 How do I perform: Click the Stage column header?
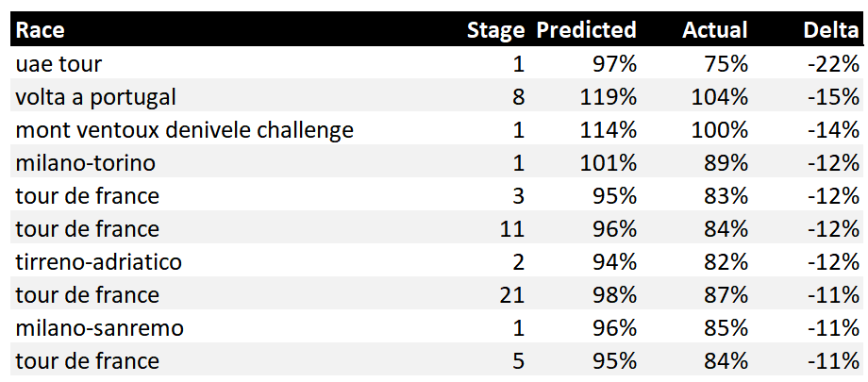pyautogui.click(x=495, y=30)
